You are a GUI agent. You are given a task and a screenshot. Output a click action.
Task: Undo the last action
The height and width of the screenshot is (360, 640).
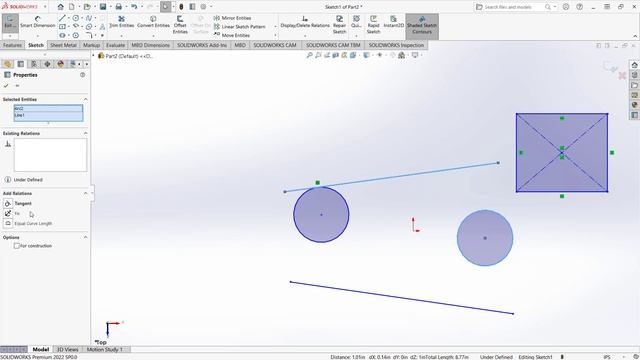pyautogui.click(x=134, y=7)
